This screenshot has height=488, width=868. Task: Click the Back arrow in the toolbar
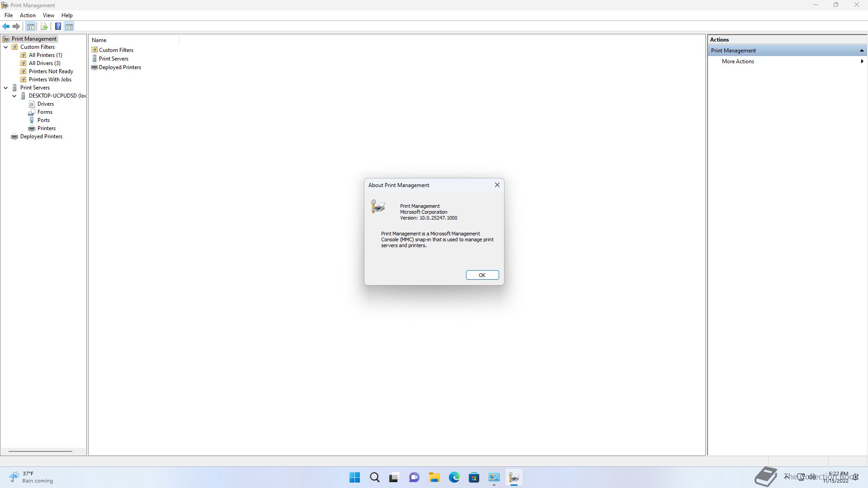6,26
